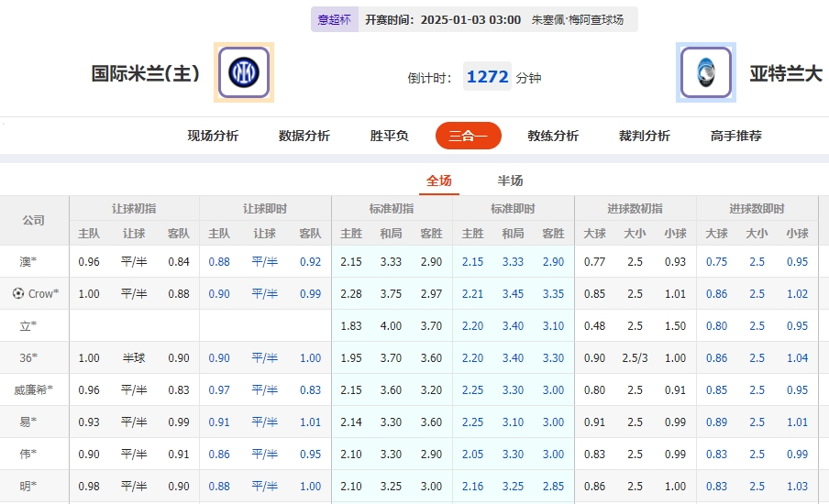Switch to 半场 half-time odds
This screenshot has height=504, width=829.
tap(510, 181)
